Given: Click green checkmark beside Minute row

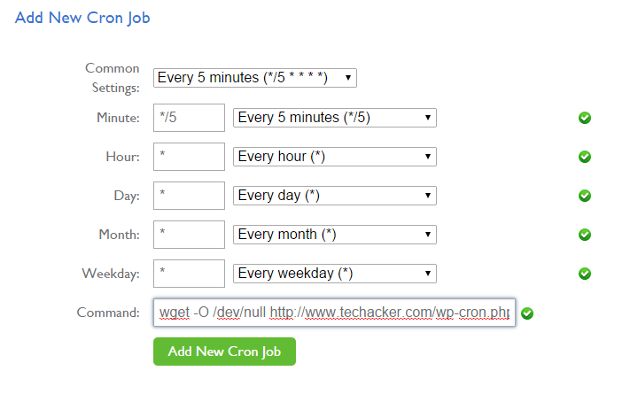Looking at the screenshot, I should click(x=585, y=118).
